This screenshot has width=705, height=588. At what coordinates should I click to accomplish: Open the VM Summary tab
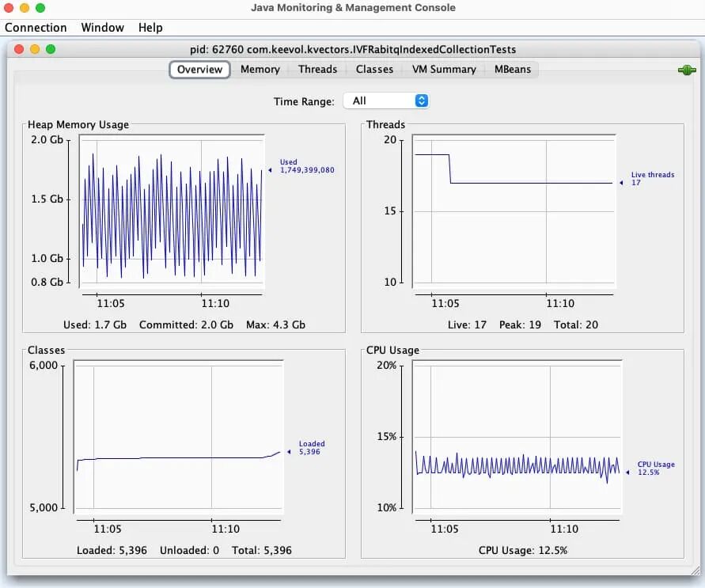tap(444, 69)
